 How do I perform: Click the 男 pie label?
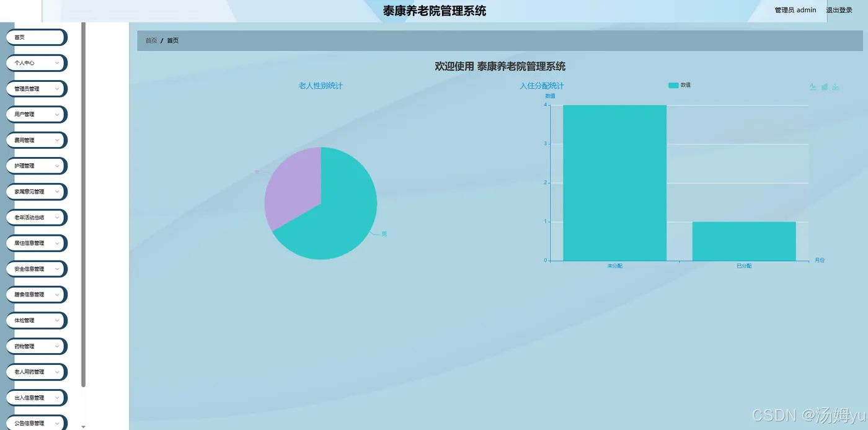[x=384, y=234]
